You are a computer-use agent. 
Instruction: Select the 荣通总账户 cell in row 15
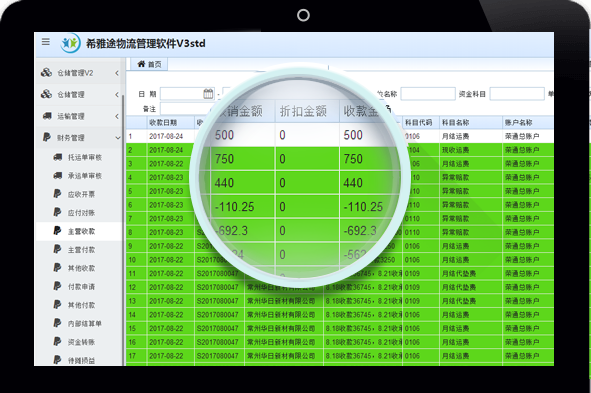click(x=528, y=328)
